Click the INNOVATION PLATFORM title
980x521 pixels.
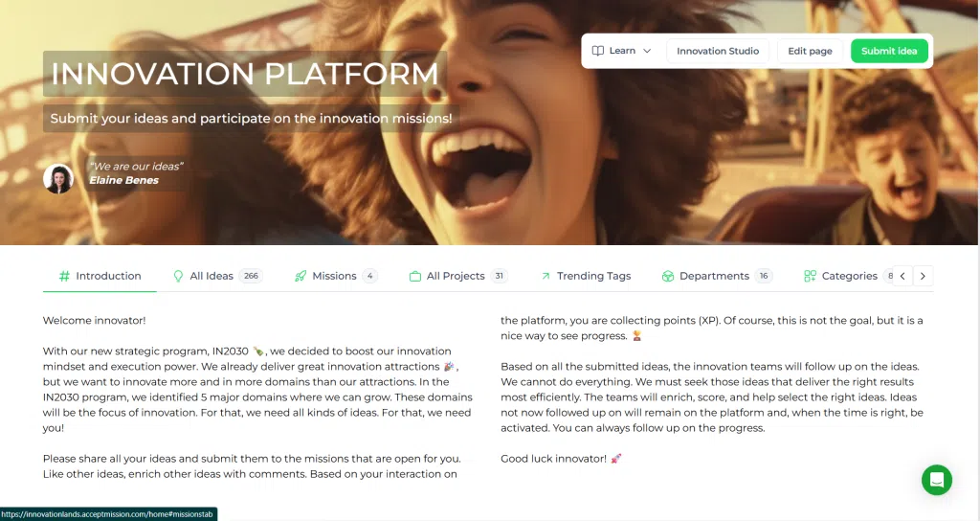pos(244,74)
